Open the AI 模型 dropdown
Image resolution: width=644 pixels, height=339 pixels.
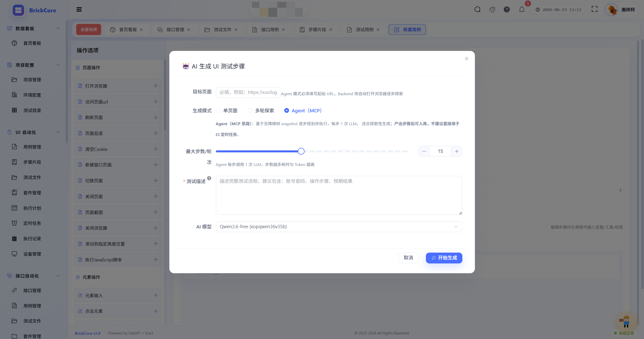339,227
